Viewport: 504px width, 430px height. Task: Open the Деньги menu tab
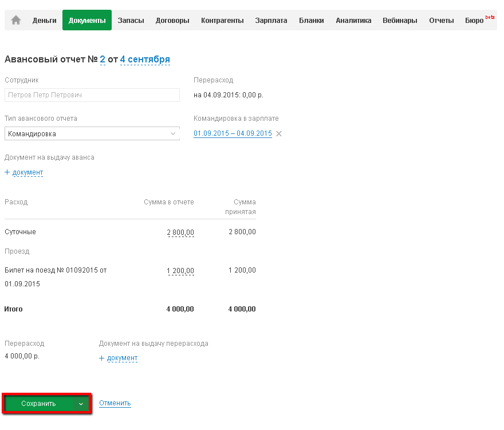click(x=44, y=20)
